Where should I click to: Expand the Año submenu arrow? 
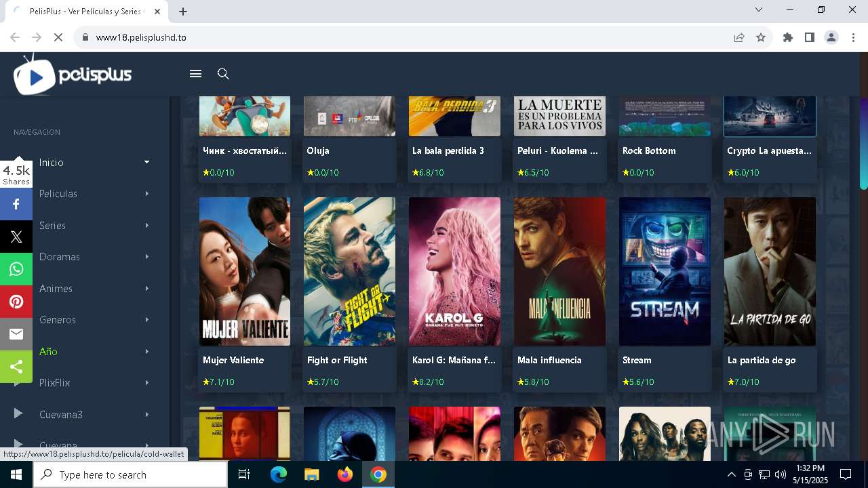pyautogui.click(x=147, y=351)
